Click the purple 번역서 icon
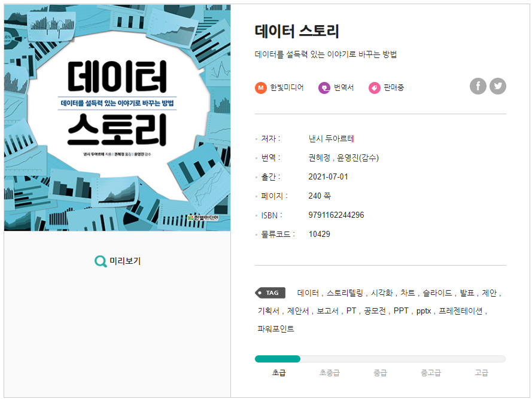This screenshot has height=399, width=532. point(324,88)
